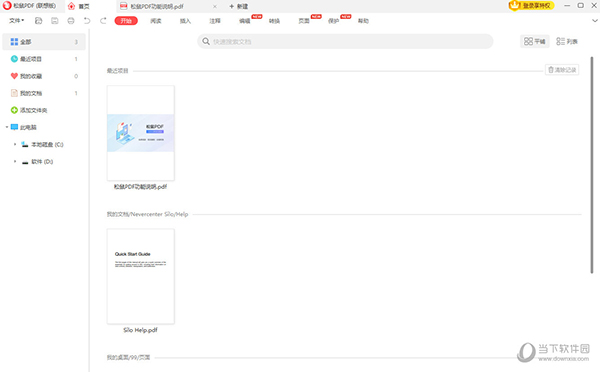Select 我的收藏 favorites in the sidebar

tap(44, 76)
